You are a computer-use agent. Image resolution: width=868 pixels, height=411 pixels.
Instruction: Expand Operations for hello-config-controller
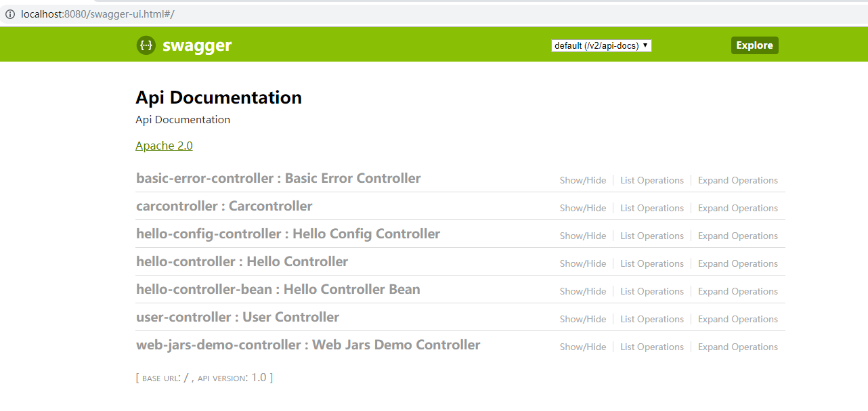click(x=738, y=236)
